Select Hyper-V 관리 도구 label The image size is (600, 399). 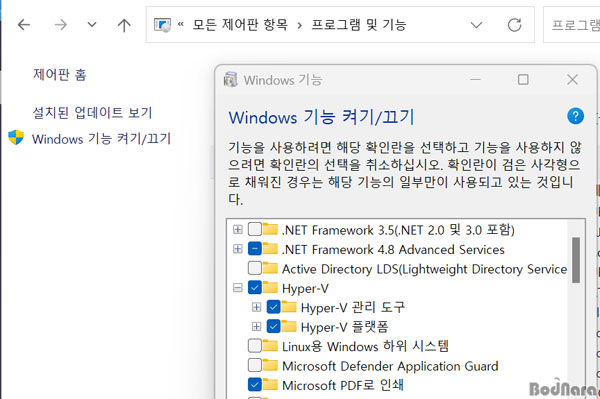[x=353, y=308]
